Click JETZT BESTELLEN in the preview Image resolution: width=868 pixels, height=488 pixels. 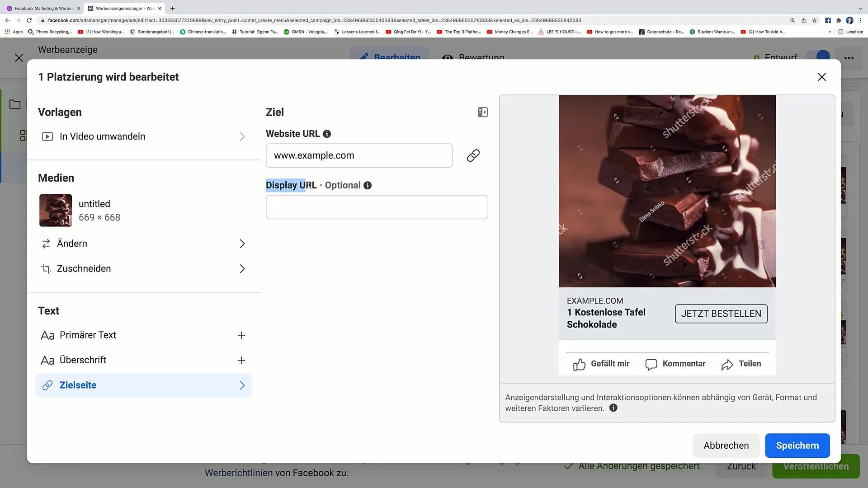(721, 314)
